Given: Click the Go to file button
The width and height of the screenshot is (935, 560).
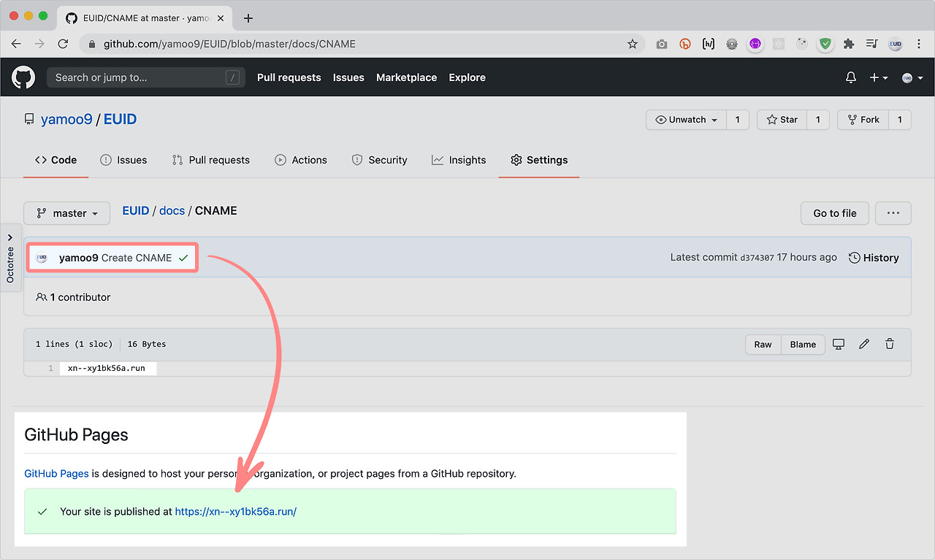Looking at the screenshot, I should (x=835, y=213).
